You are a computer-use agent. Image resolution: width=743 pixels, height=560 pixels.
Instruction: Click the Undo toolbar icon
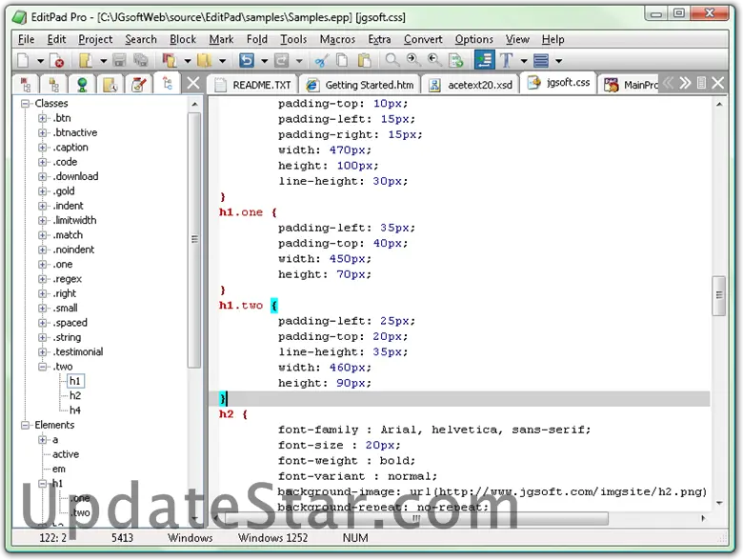[247, 61]
